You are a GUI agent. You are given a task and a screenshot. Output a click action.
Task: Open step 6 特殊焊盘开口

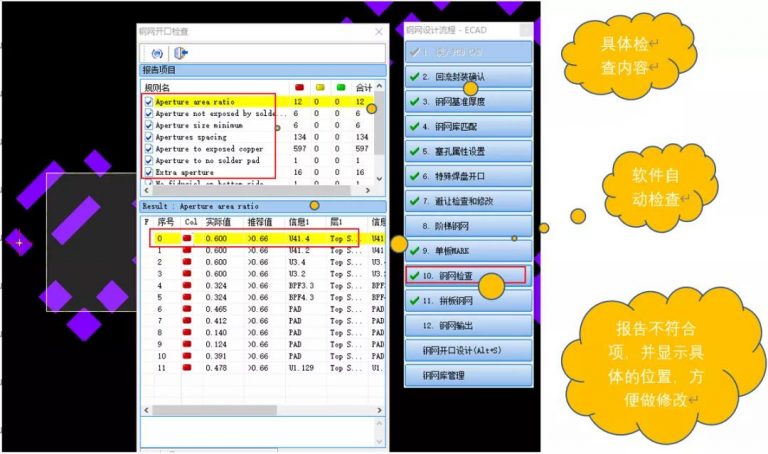(x=468, y=176)
